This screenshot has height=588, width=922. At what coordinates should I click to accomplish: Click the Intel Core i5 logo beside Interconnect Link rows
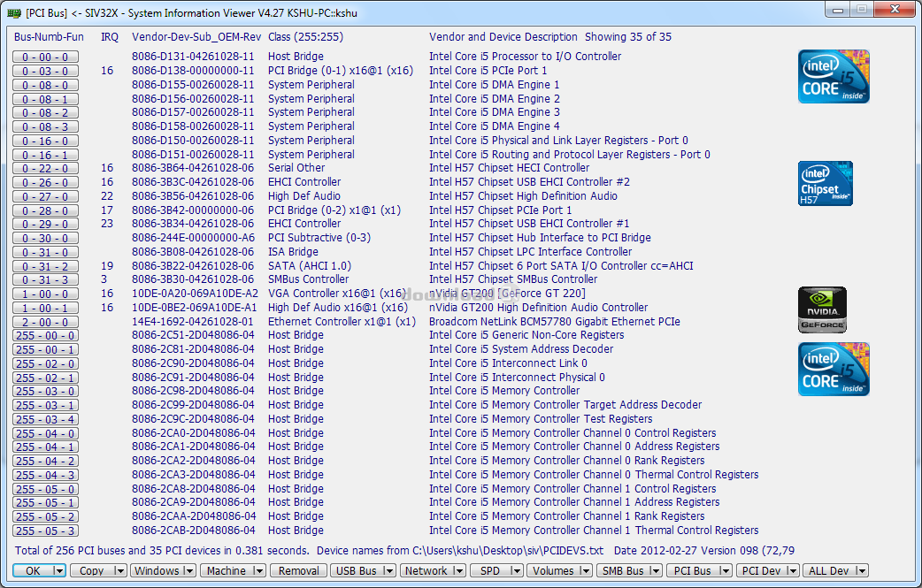point(834,369)
